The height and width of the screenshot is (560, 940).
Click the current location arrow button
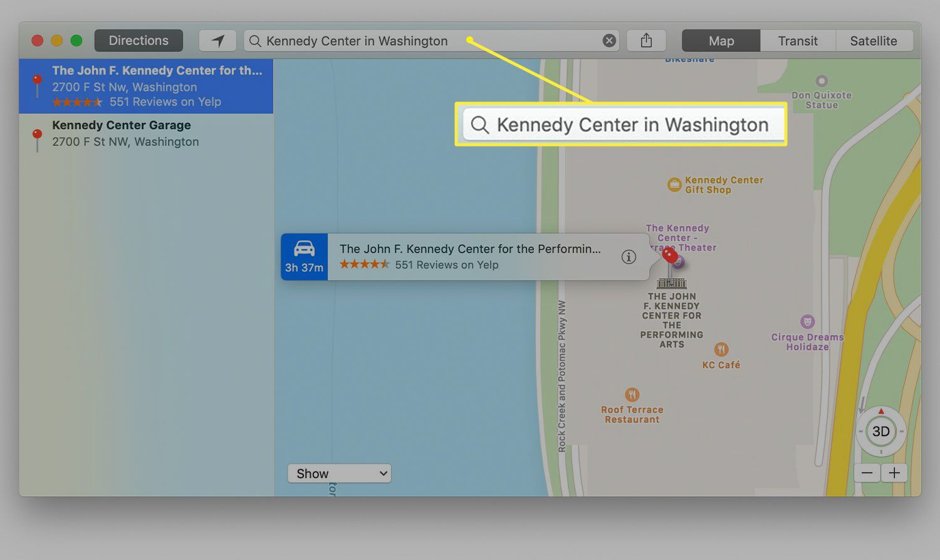point(217,41)
